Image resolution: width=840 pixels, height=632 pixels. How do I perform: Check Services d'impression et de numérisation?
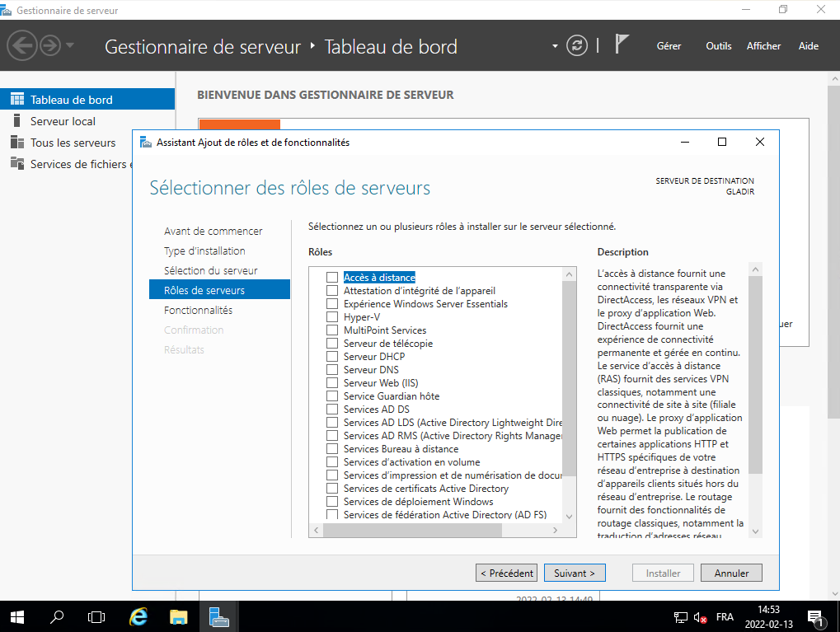[332, 475]
